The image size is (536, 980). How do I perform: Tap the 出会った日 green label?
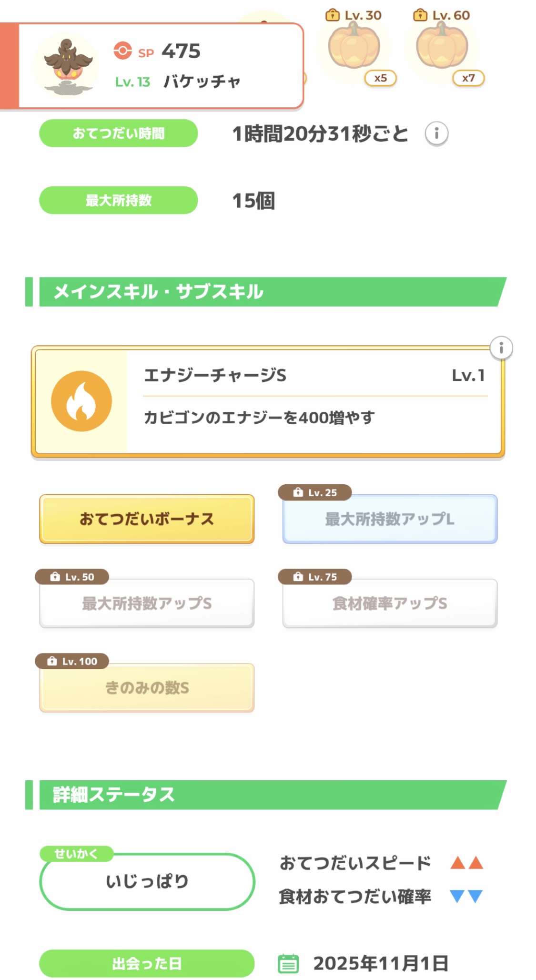coord(147,963)
